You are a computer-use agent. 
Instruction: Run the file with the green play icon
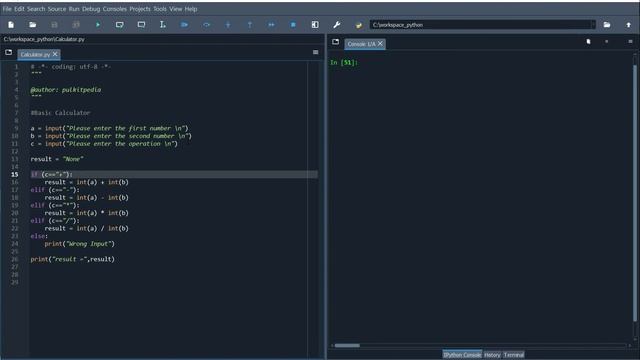(98, 25)
